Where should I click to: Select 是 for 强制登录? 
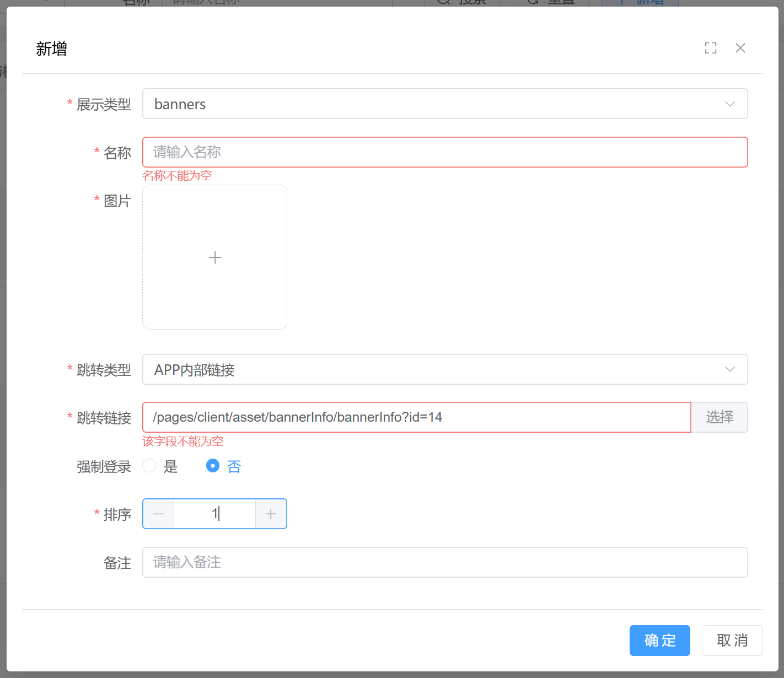point(149,466)
